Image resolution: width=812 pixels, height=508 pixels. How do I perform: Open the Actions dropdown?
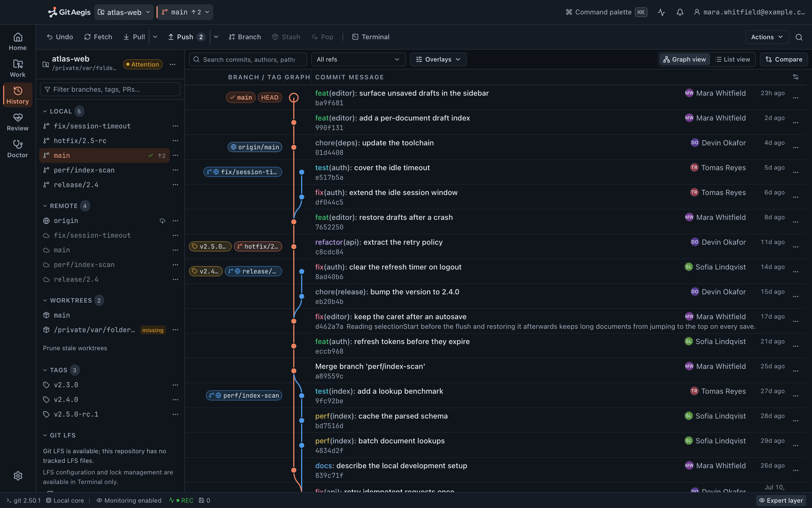coord(767,37)
